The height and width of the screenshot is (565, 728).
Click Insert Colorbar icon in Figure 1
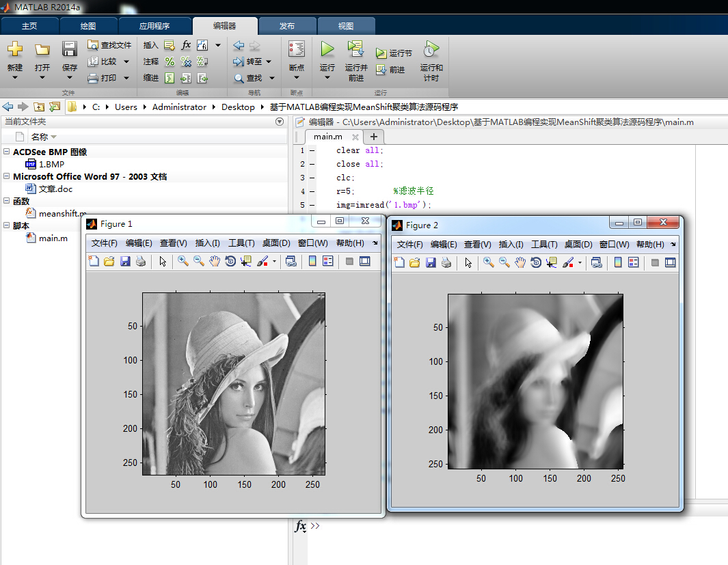tap(312, 261)
